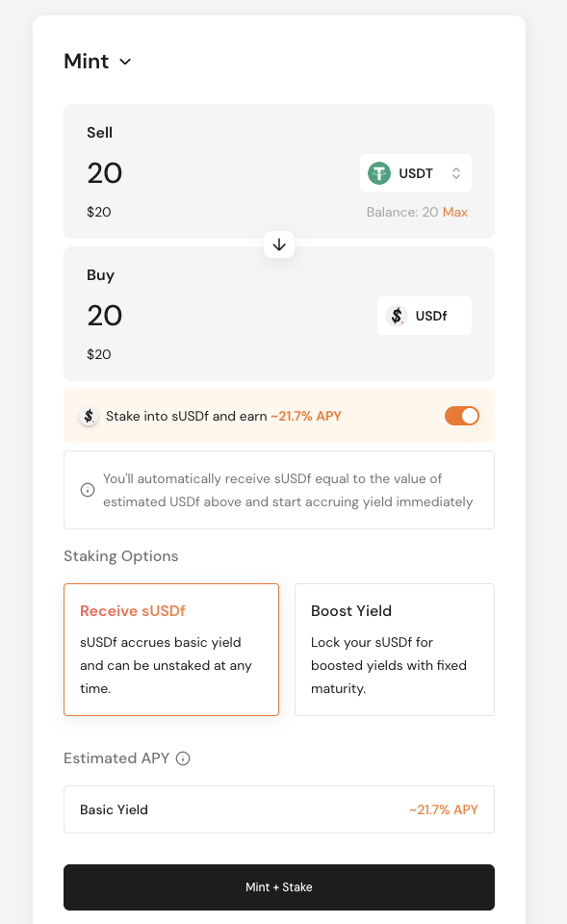
Task: Click the info icon in sUSDf notice
Action: coord(88,490)
